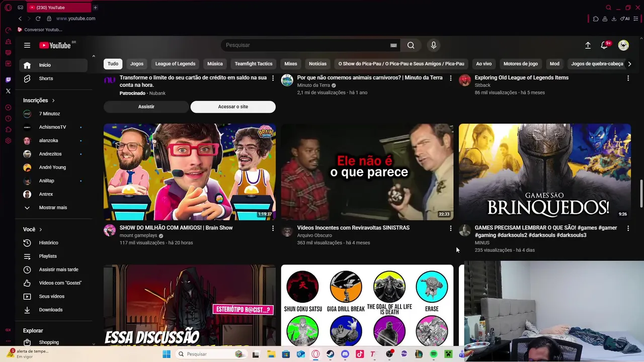Open a new browser tab

pos(95,8)
